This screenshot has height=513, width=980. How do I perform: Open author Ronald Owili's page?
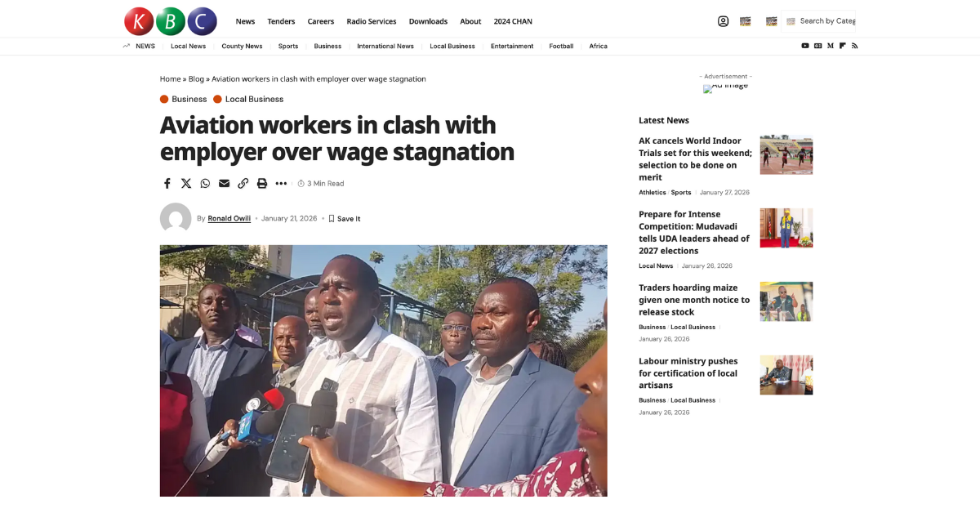point(229,219)
